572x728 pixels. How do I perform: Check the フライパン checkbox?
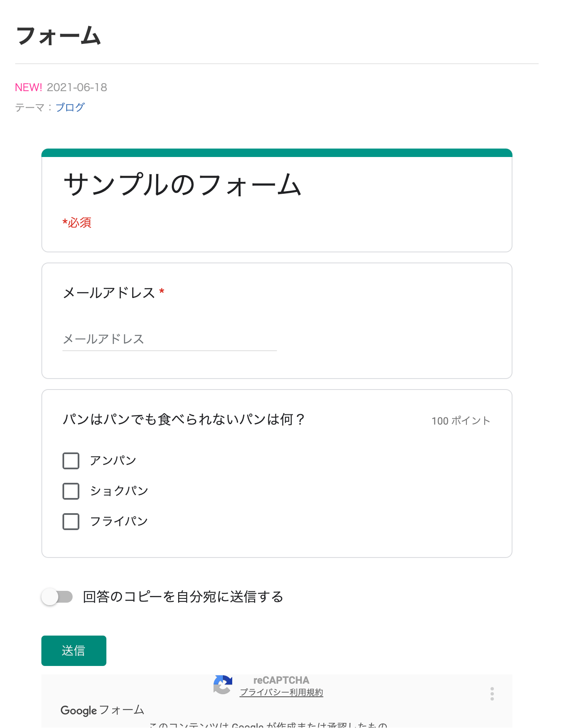(x=70, y=522)
